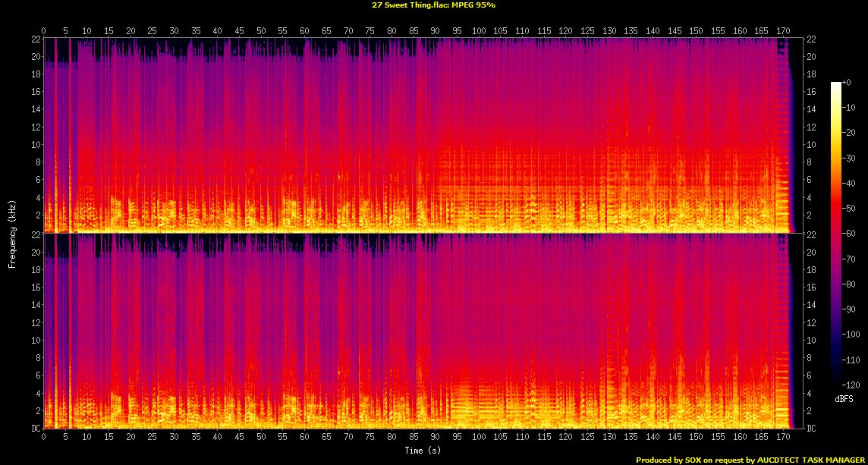The height and width of the screenshot is (465, 868).
Task: Click the 130 second mark on bottom time axis
Action: [x=609, y=438]
